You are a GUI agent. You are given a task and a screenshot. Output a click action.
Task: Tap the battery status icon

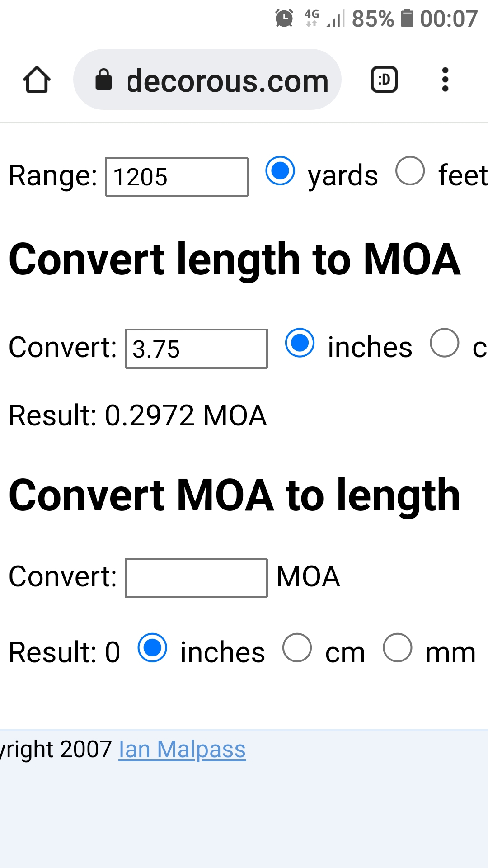tap(407, 19)
